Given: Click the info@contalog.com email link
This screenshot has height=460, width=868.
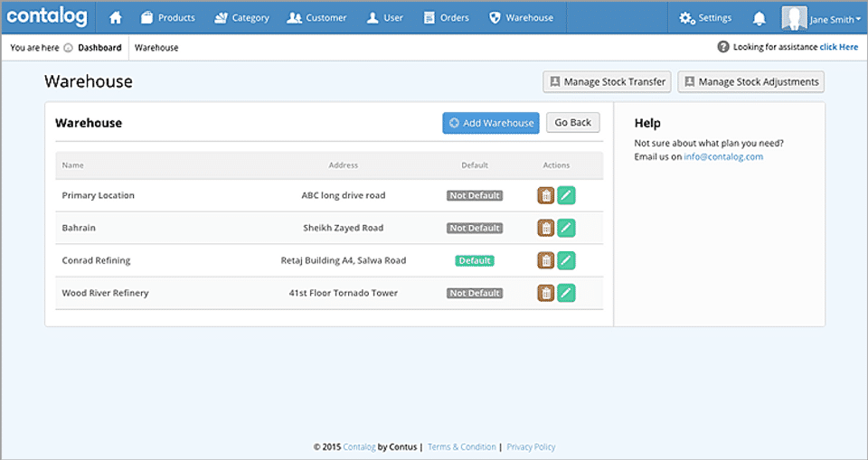Looking at the screenshot, I should click(723, 156).
